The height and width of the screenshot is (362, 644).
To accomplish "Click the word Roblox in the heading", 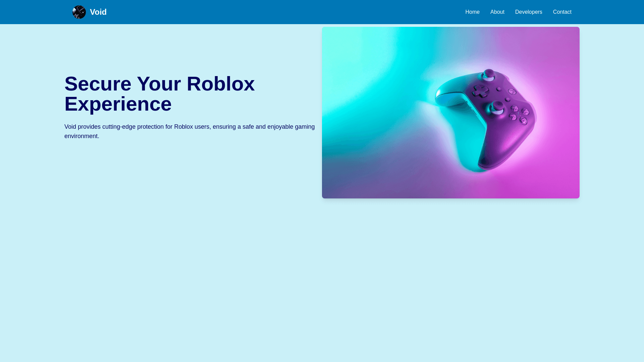I will [x=220, y=84].
